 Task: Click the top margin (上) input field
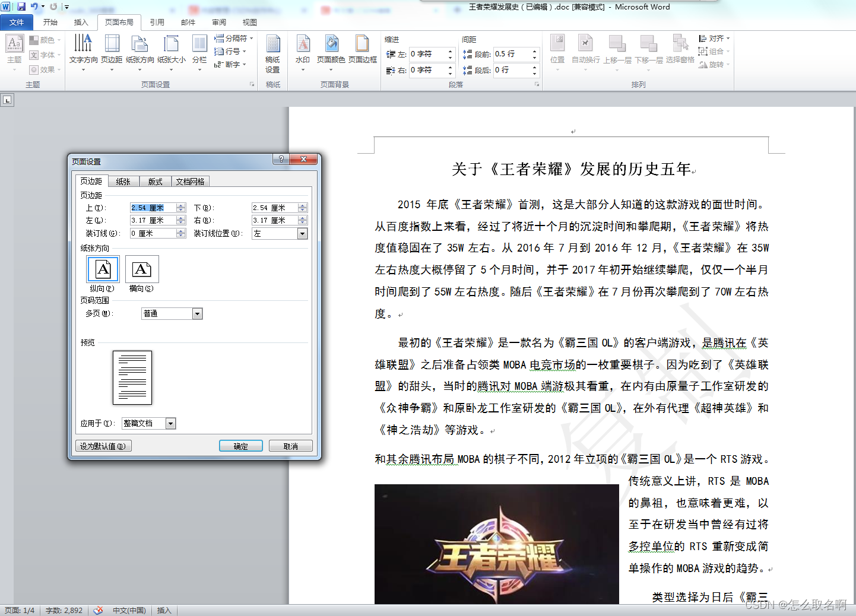(x=153, y=208)
